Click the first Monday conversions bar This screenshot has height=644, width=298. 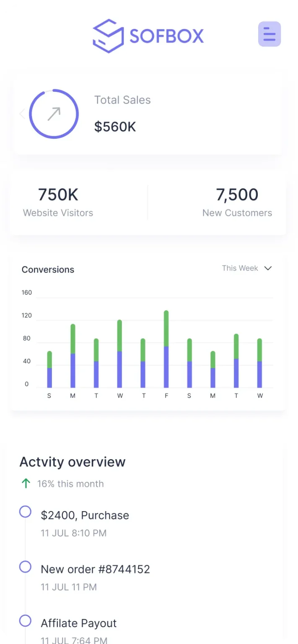(73, 356)
